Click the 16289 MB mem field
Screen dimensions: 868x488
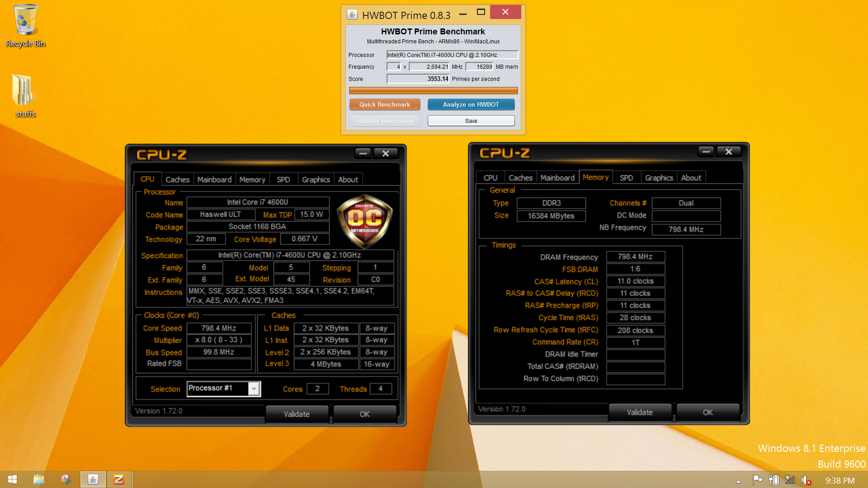(x=480, y=66)
